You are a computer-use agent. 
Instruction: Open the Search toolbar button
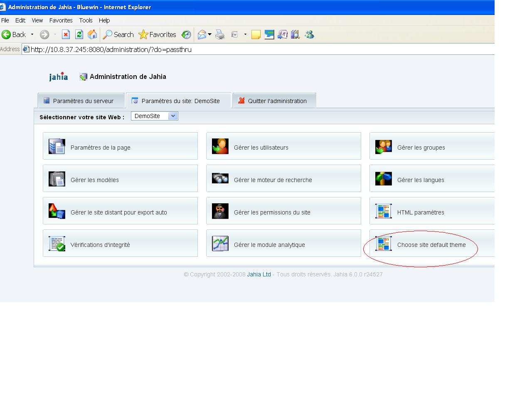(118, 34)
